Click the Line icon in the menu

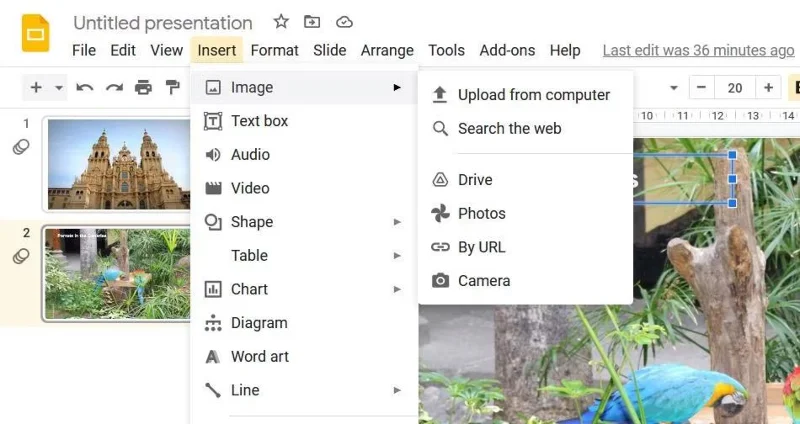coord(213,390)
